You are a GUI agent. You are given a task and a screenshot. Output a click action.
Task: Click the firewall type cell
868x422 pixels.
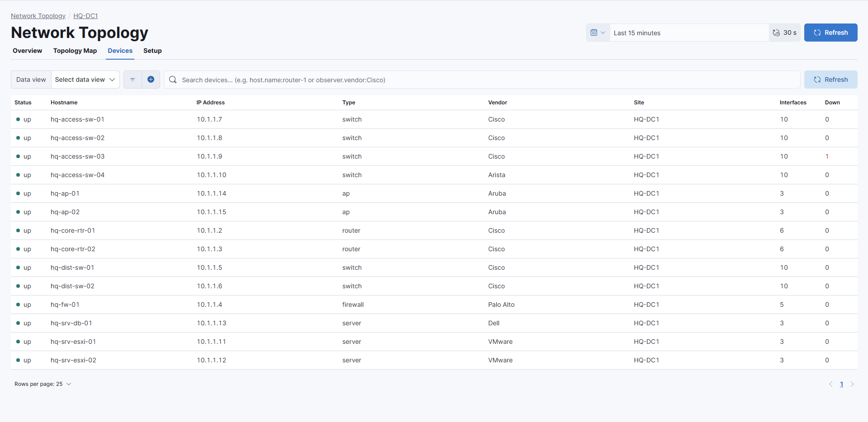pyautogui.click(x=353, y=305)
